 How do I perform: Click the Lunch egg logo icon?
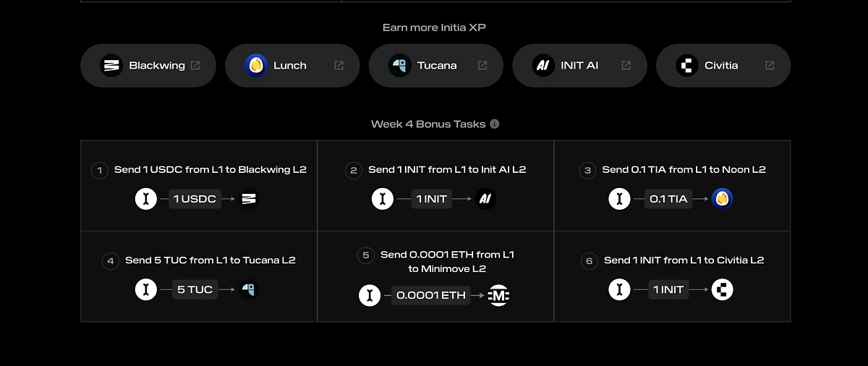click(255, 65)
